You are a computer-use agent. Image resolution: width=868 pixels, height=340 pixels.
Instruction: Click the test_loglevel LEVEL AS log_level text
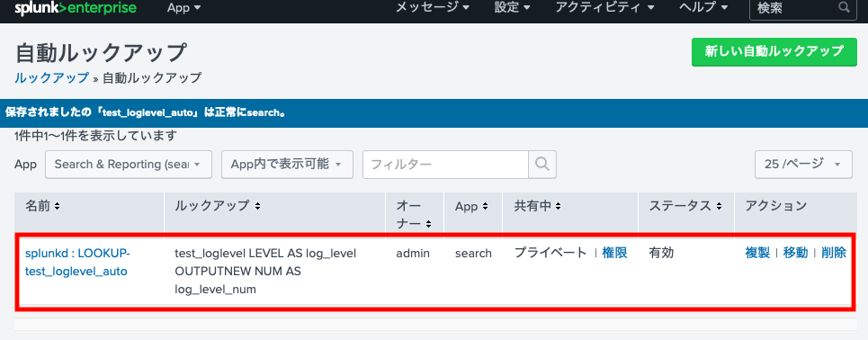(x=265, y=253)
